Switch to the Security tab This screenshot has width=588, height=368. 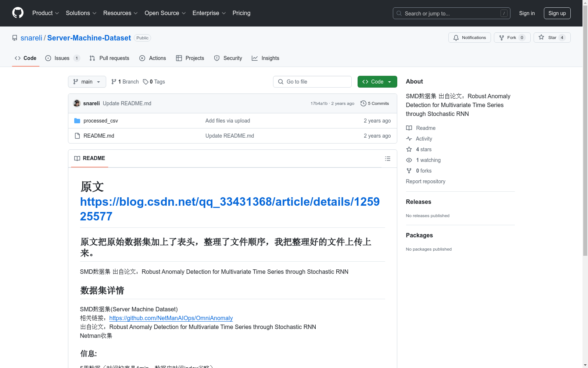(x=228, y=58)
